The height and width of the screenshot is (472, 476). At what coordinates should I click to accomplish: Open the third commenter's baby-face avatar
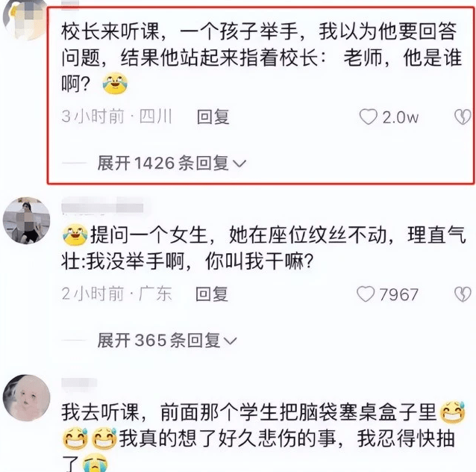pyautogui.click(x=26, y=397)
